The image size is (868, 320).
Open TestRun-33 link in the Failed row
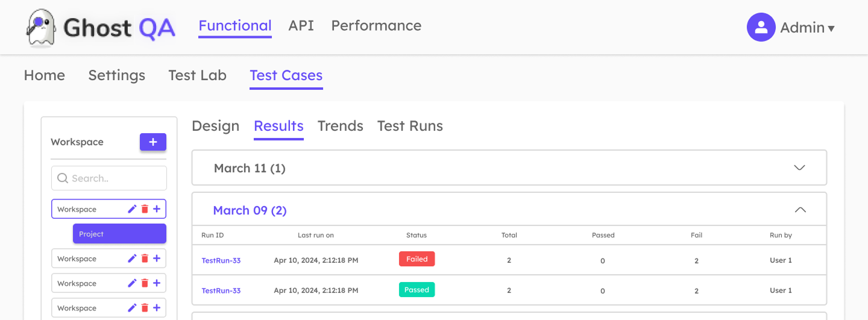click(x=221, y=260)
